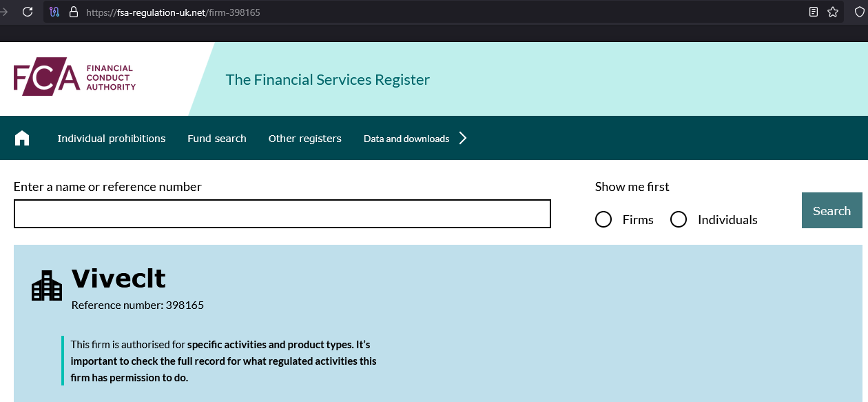Open the tracking protection icon in the address bar
Screen dimensions: 868x402
[x=55, y=12]
